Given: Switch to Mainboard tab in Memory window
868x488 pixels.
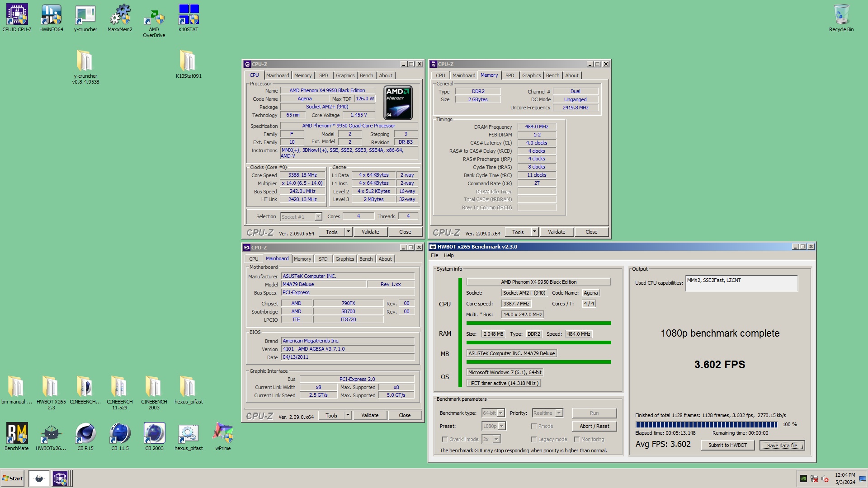Looking at the screenshot, I should click(464, 75).
